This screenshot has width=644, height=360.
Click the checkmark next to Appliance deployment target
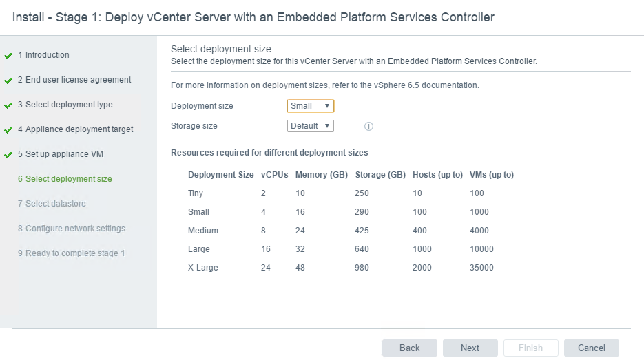coord(8,130)
